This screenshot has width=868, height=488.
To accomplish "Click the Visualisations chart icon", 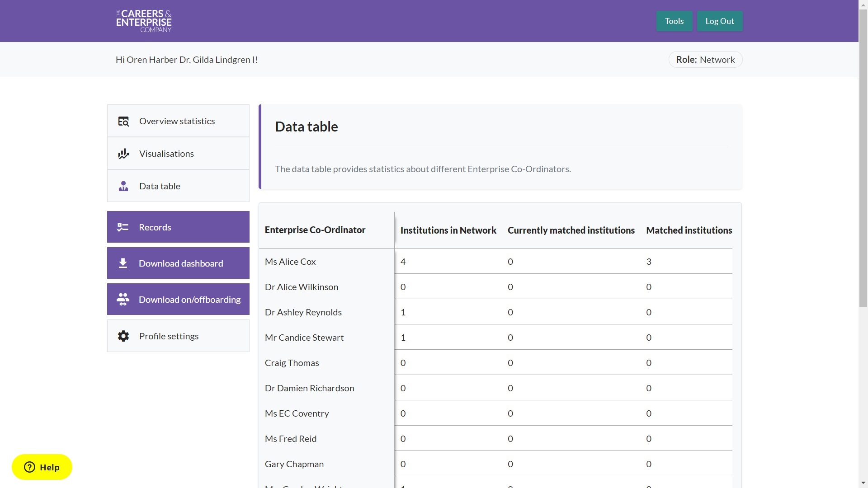I will coord(123,154).
